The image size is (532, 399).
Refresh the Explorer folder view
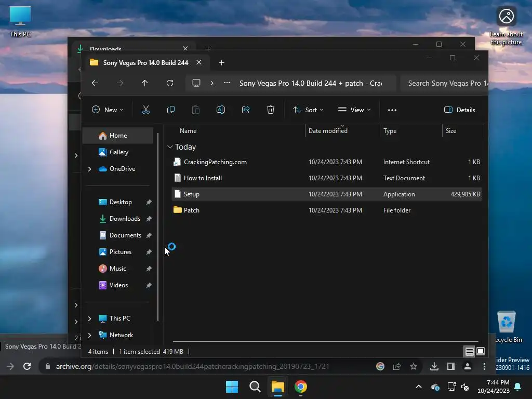tap(170, 83)
